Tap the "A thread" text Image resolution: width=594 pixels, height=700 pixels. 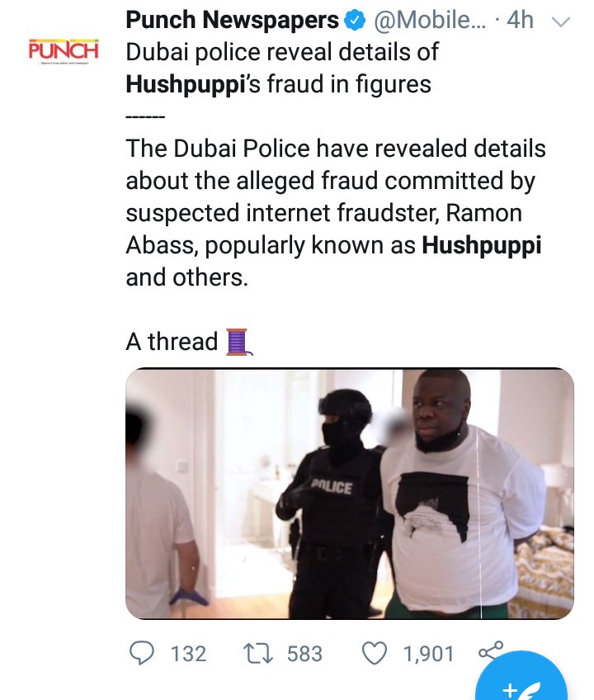172,341
